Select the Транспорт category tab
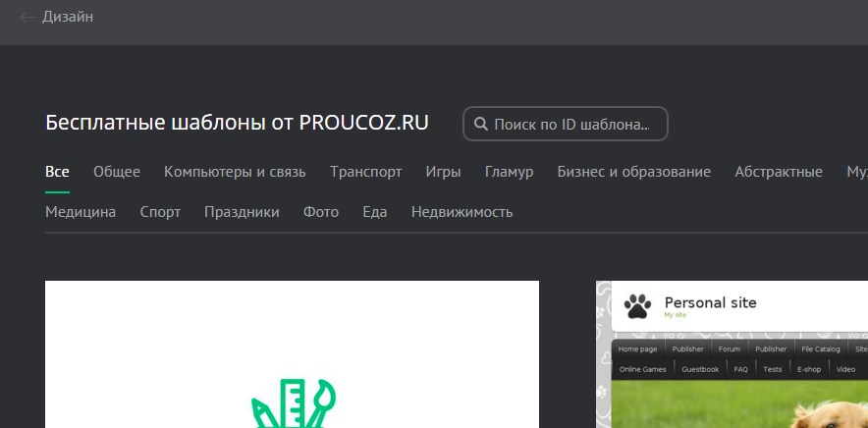Viewport: 868px width, 428px height. (x=366, y=172)
